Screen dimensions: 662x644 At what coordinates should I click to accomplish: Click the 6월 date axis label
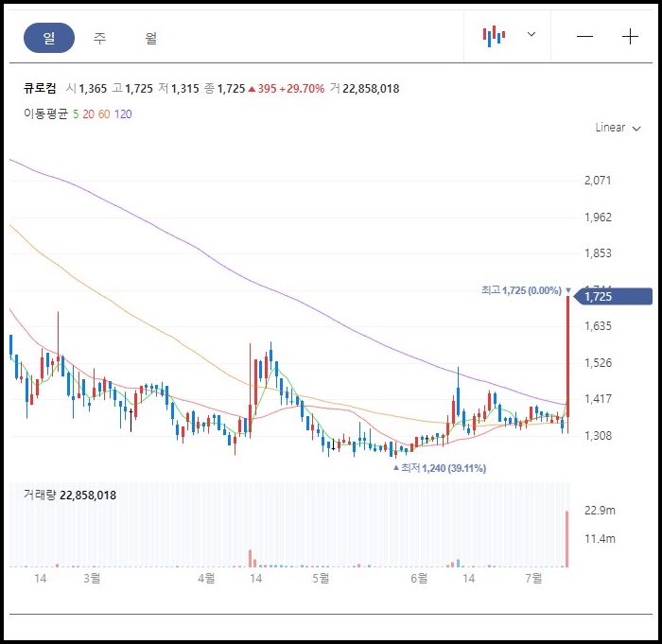tap(419, 578)
